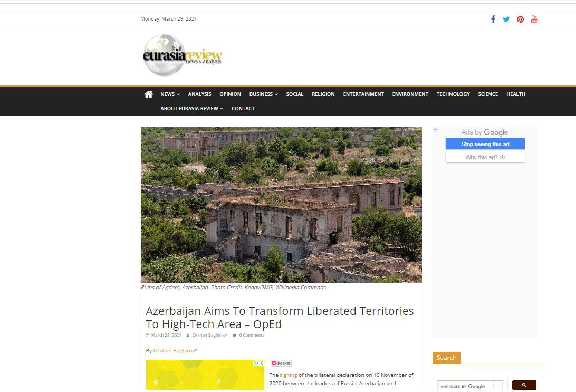Open the Technology menu item
Viewport: 576px width, 392px height.
(453, 94)
